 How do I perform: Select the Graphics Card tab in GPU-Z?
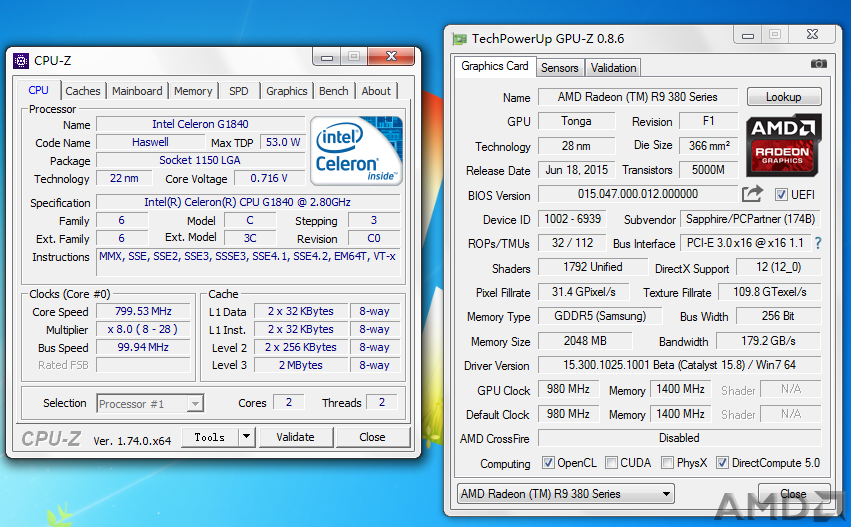pyautogui.click(x=494, y=66)
